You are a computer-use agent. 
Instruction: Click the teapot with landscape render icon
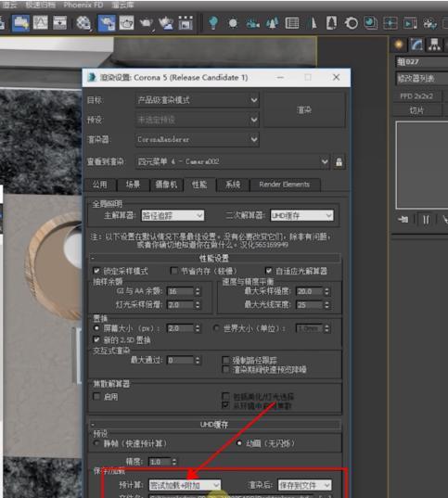coord(166,23)
